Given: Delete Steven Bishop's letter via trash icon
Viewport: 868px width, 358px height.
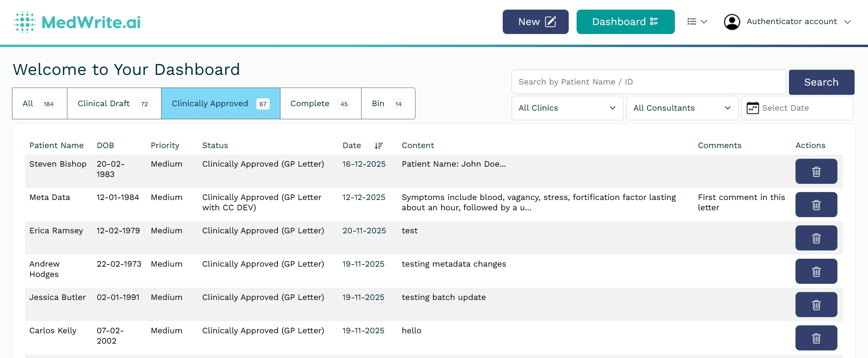Looking at the screenshot, I should point(816,171).
